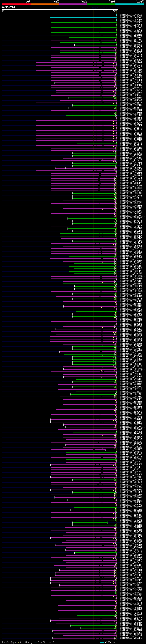146x644 pixels.
Task: Click label UniRef100_B9P612
Action: pos(131,143)
